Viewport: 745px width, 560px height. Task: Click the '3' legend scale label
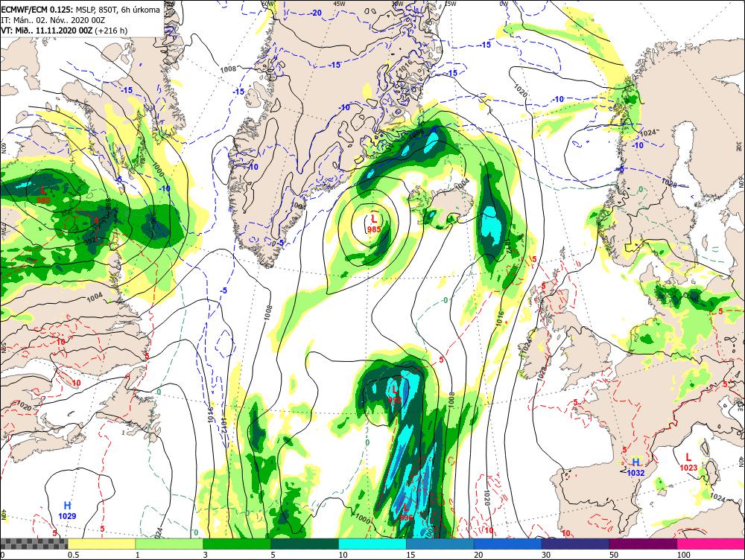(x=206, y=555)
